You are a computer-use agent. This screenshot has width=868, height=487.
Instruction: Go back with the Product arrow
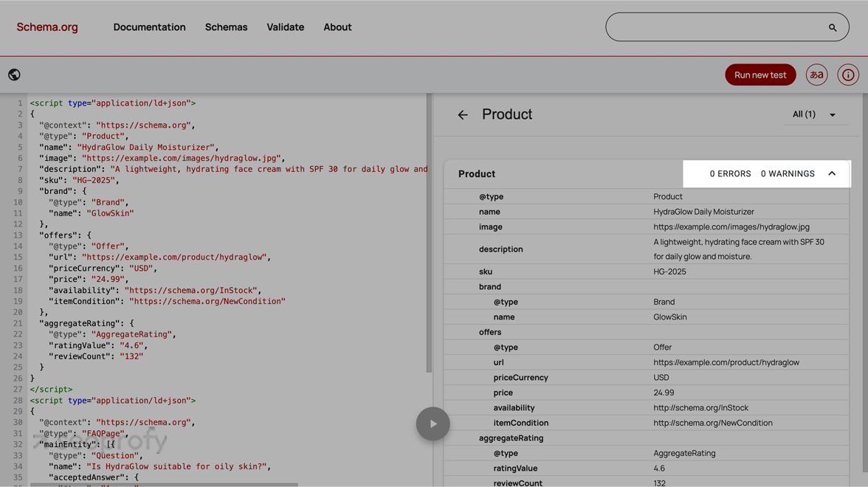point(463,114)
